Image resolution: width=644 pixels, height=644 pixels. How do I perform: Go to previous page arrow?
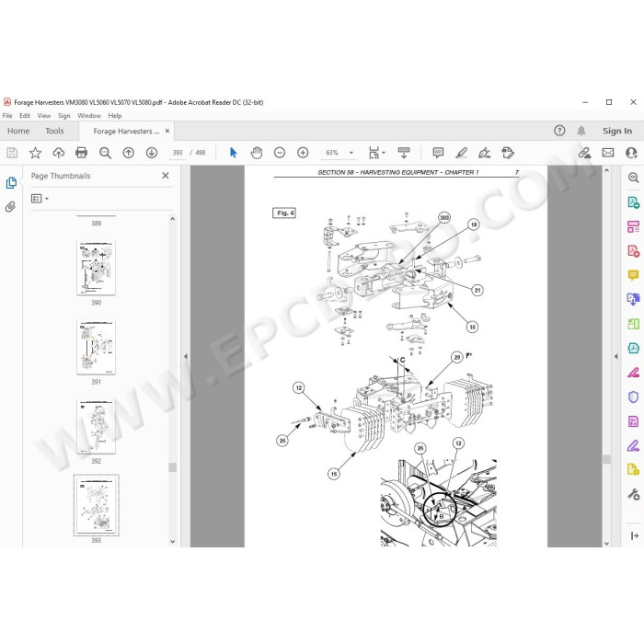point(129,153)
